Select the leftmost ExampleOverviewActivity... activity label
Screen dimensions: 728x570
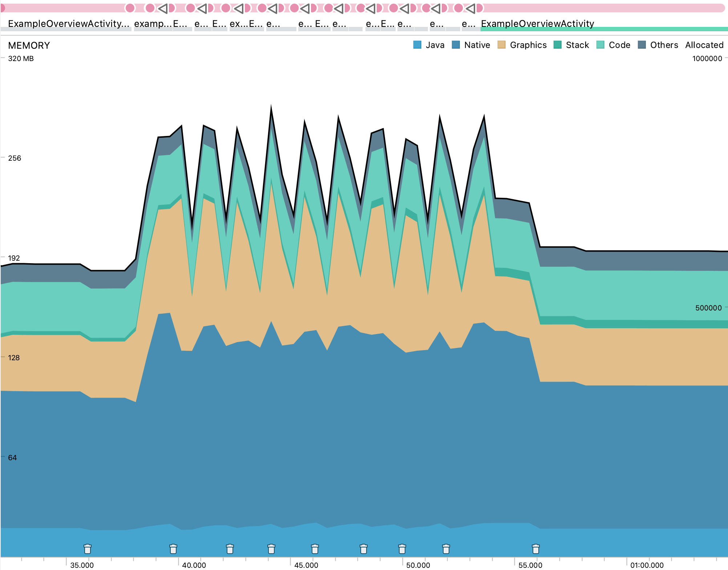coord(68,24)
